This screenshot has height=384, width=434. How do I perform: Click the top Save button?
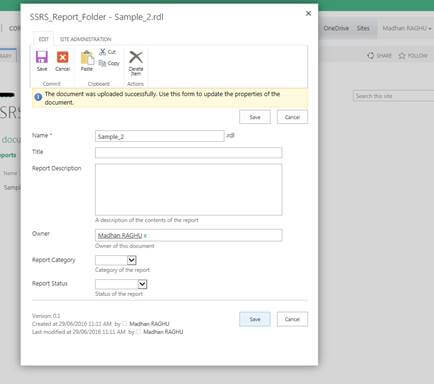(x=255, y=117)
